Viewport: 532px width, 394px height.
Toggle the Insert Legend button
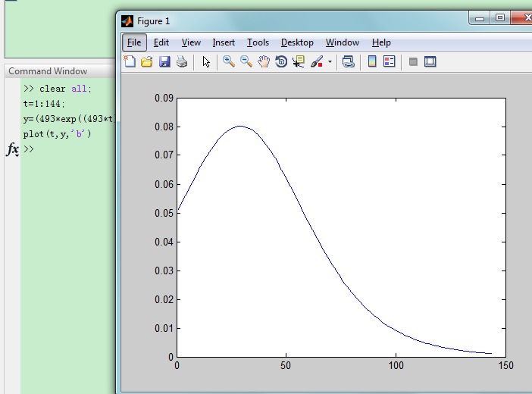click(x=390, y=62)
